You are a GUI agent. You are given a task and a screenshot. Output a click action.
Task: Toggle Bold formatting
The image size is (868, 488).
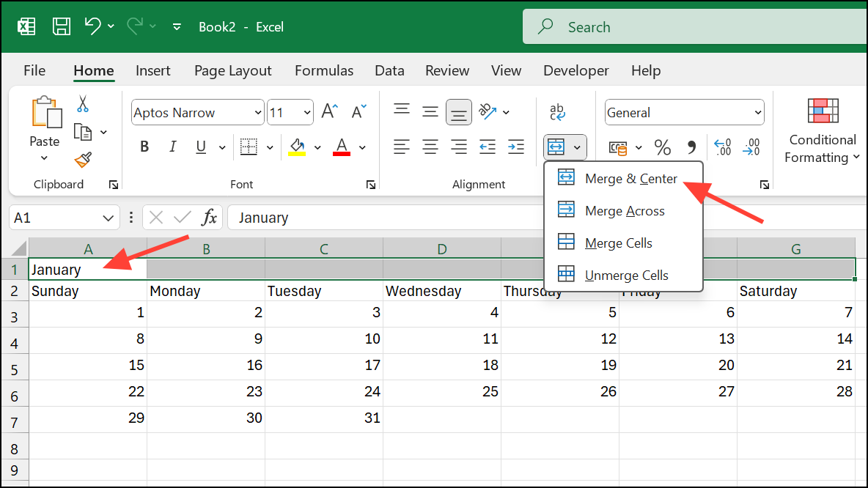(144, 147)
